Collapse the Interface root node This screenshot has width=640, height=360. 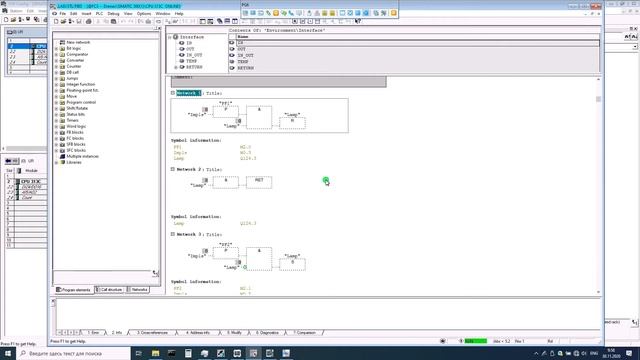tap(169, 37)
